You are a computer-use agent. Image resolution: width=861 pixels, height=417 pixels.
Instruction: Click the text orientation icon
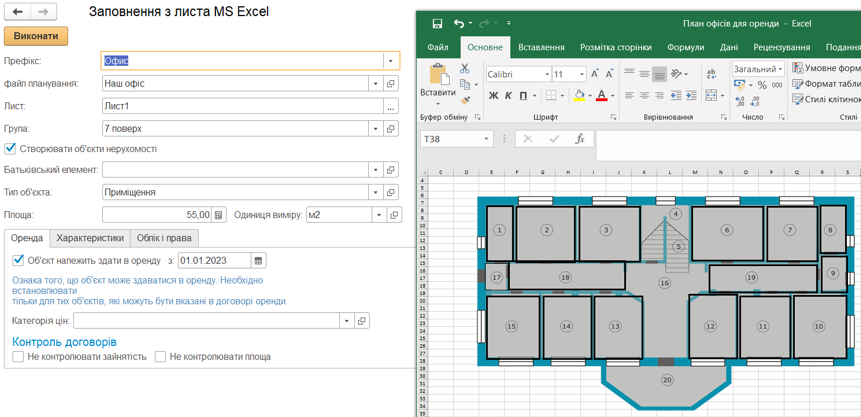676,73
